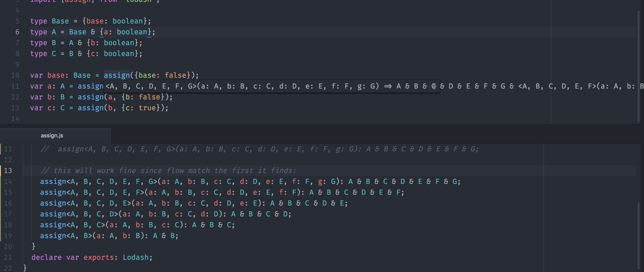
Task: Click line number 6 in top gutter
Action: pos(17,32)
